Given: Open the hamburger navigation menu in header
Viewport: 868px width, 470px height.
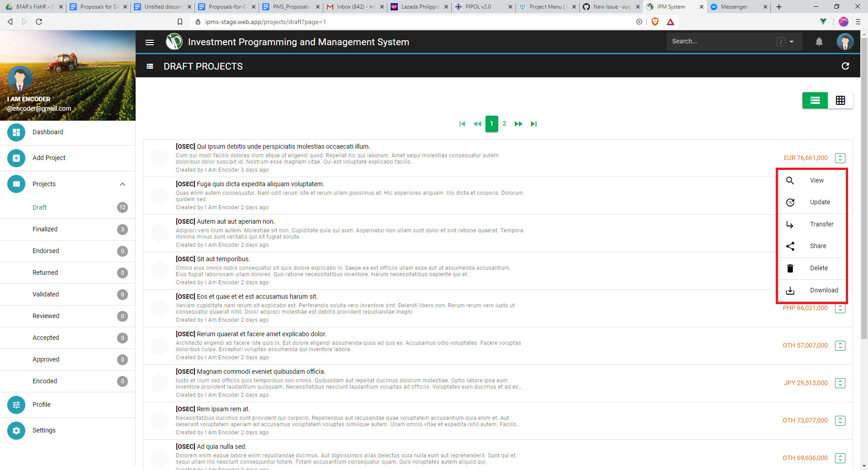Looking at the screenshot, I should [x=150, y=42].
